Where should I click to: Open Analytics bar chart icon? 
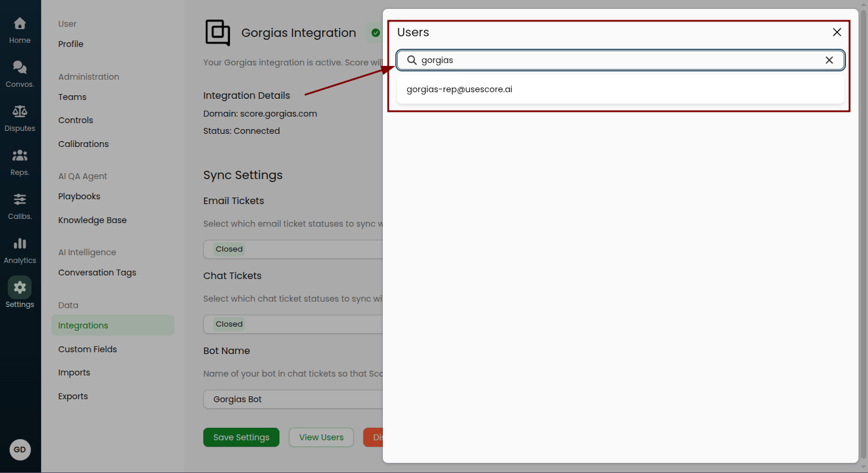tap(20, 244)
